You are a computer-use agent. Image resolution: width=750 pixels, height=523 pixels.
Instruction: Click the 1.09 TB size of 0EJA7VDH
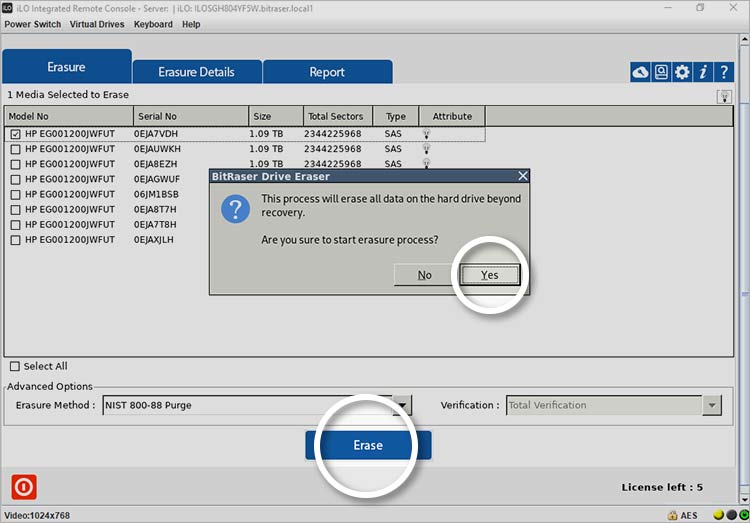pos(266,134)
